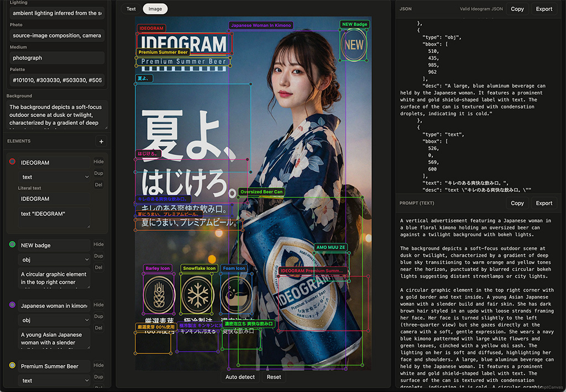Screen dimensions: 566x392
Task: Select the Japanese Woman In Kimono canvas label
Action: coord(261,25)
